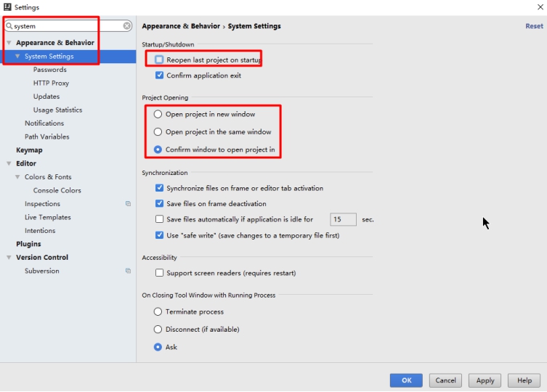Screen dimensions: 547x392
Task: Uncheck Confirm application exit
Action: (x=159, y=75)
